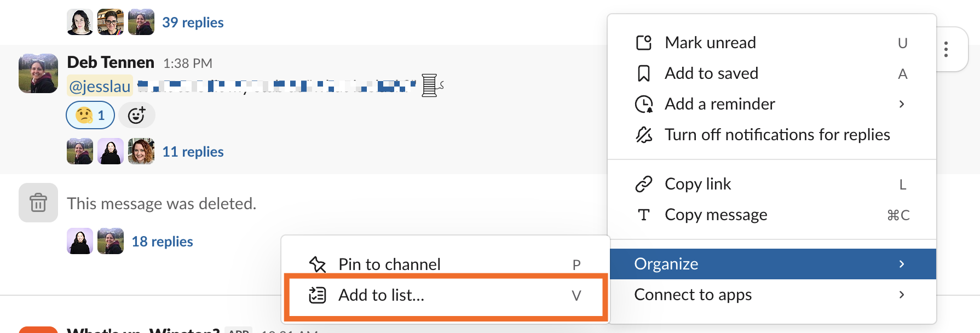Click Deb Tennen's name
Image resolution: width=980 pixels, height=333 pixels.
pos(111,62)
